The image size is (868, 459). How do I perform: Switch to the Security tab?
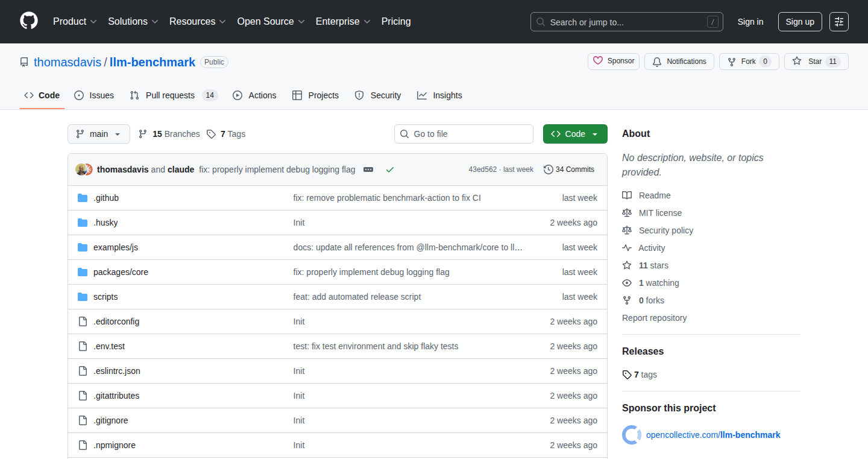[x=378, y=95]
